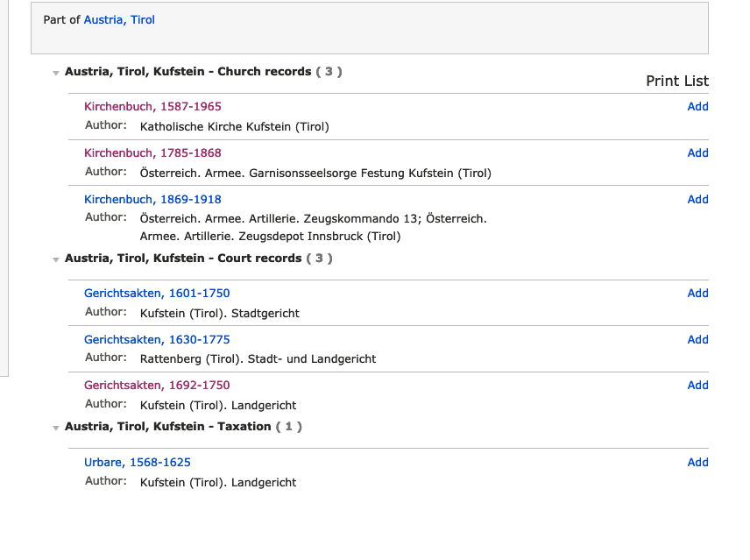Image resolution: width=750 pixels, height=560 pixels.
Task: Add Kirchenbuch, 1587-1965 to print list
Action: coord(697,106)
